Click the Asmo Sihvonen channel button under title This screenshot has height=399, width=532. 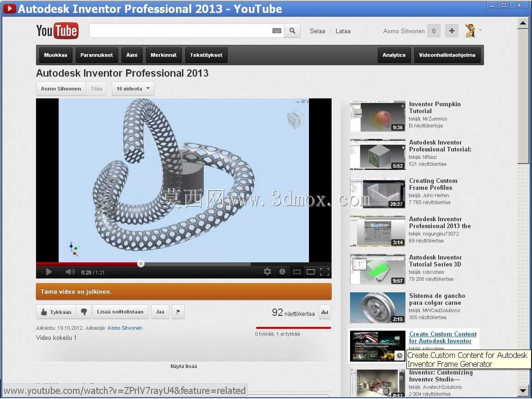(x=61, y=89)
